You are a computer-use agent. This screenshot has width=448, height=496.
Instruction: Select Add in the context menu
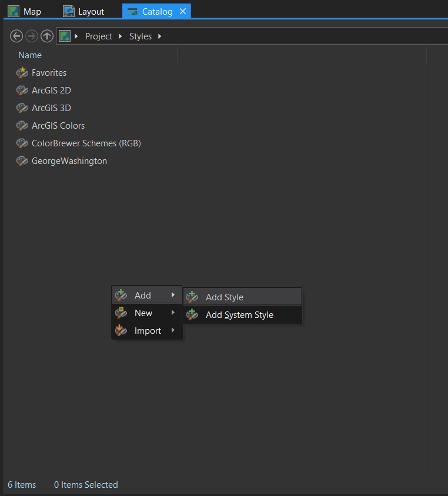[x=147, y=295]
